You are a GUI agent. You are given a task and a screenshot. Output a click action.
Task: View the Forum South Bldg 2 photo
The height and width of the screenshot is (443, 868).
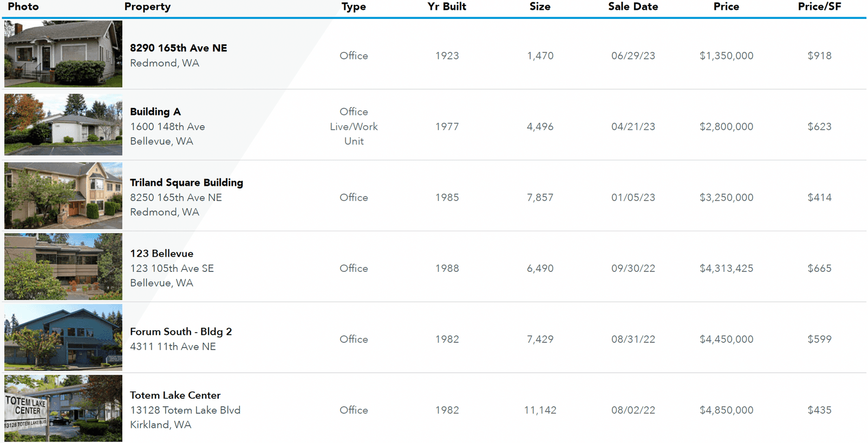click(63, 337)
